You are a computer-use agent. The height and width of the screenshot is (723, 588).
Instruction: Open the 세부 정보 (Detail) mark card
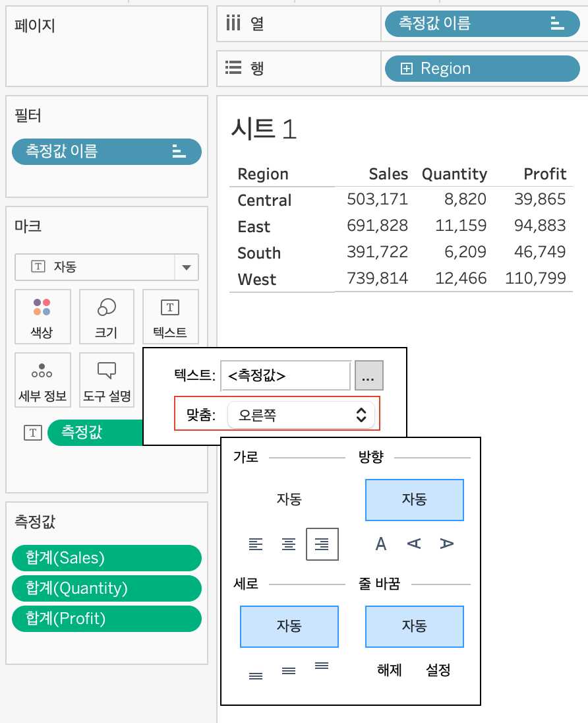coord(42,380)
